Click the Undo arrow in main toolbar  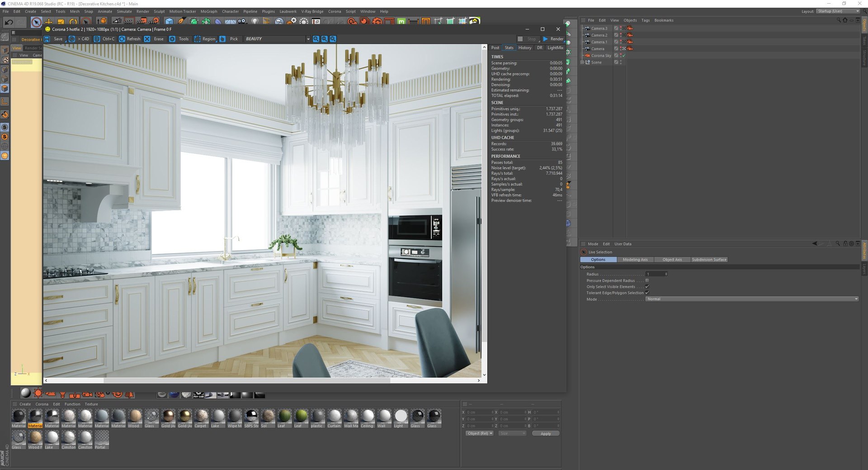(9, 22)
